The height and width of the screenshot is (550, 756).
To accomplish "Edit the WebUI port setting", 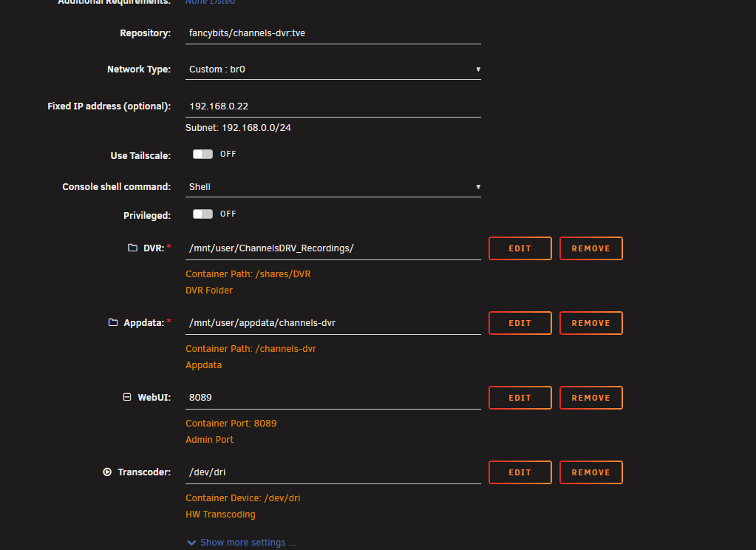I will click(x=520, y=398).
